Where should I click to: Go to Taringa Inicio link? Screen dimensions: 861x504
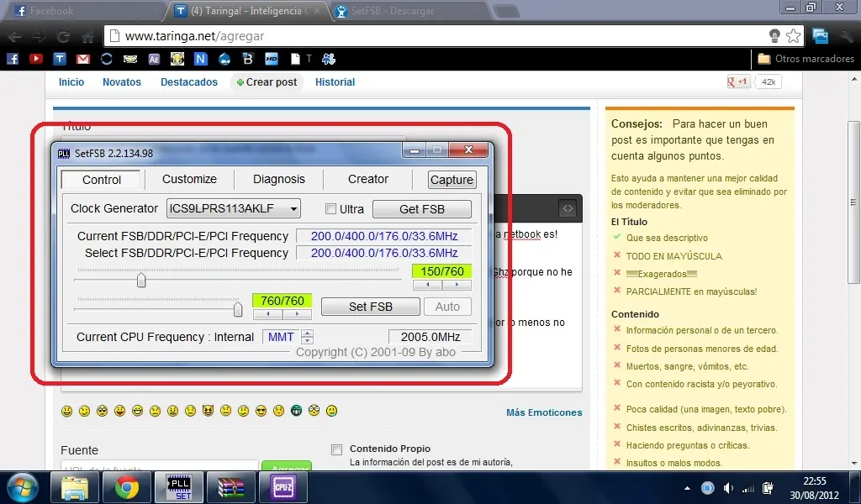(71, 82)
